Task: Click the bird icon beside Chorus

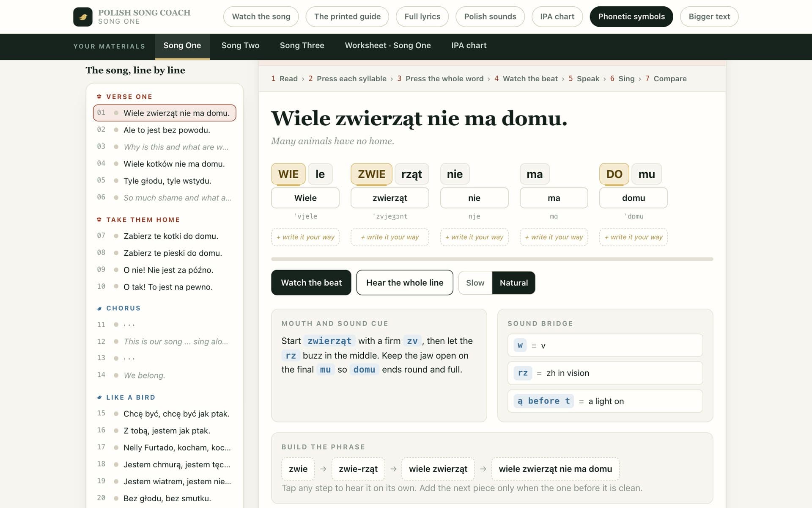Action: click(x=99, y=308)
